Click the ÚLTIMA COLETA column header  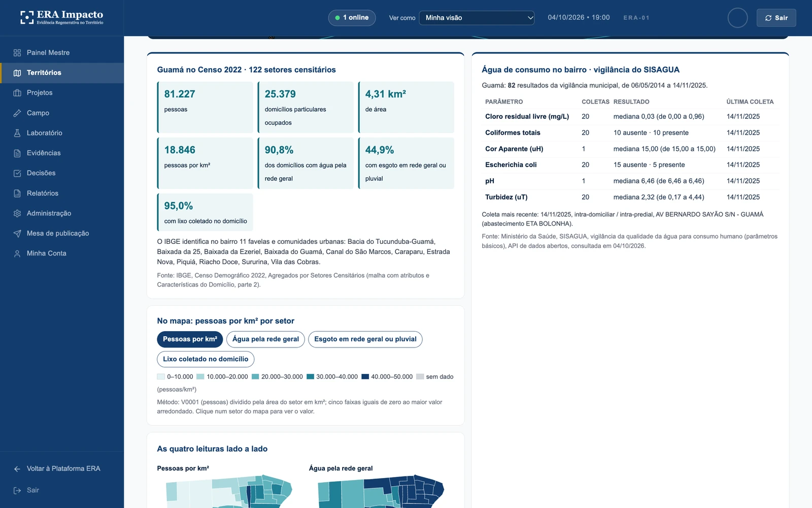point(750,102)
